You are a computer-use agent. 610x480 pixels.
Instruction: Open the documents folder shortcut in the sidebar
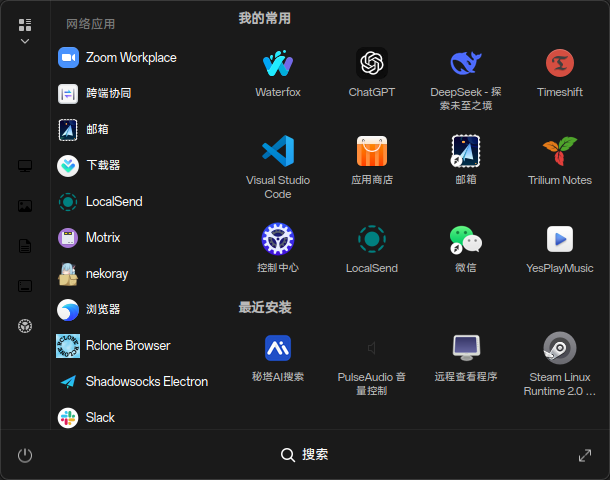25,246
